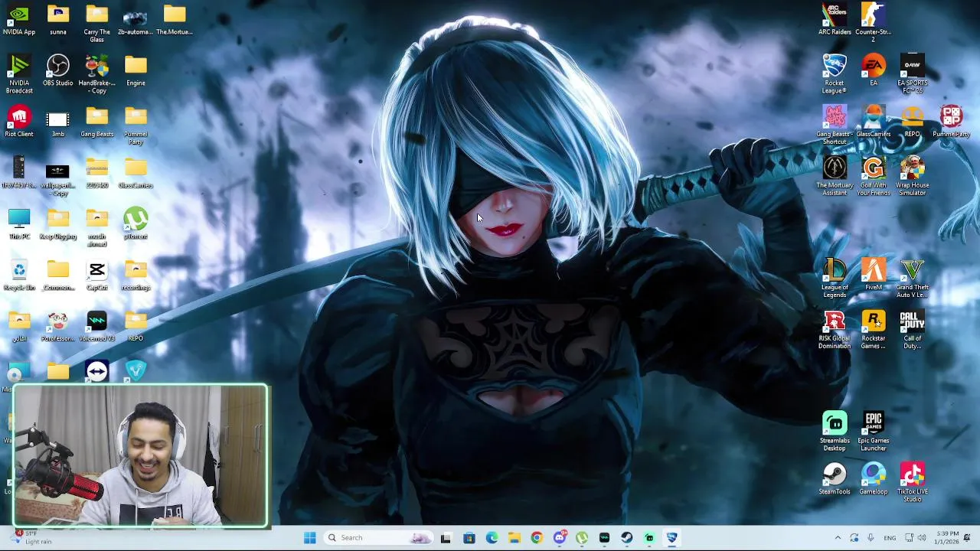
Task: Select the Pummel Party folder icon
Action: pos(136,126)
